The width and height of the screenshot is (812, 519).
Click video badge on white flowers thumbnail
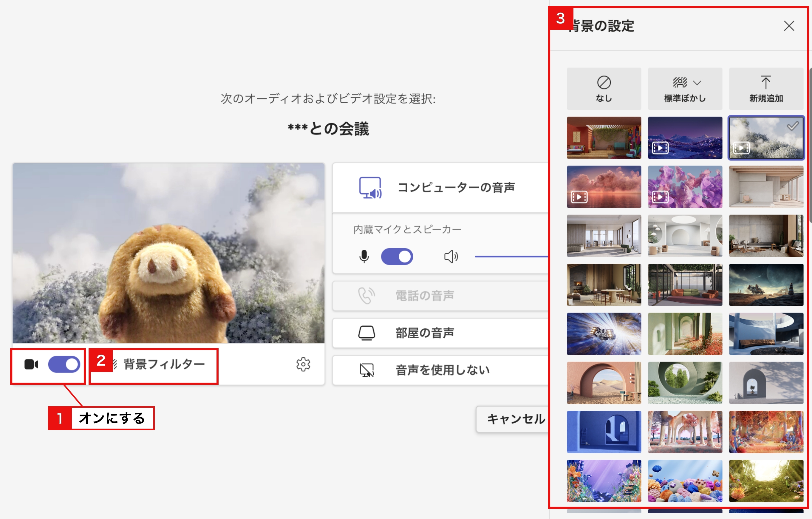pos(741,148)
